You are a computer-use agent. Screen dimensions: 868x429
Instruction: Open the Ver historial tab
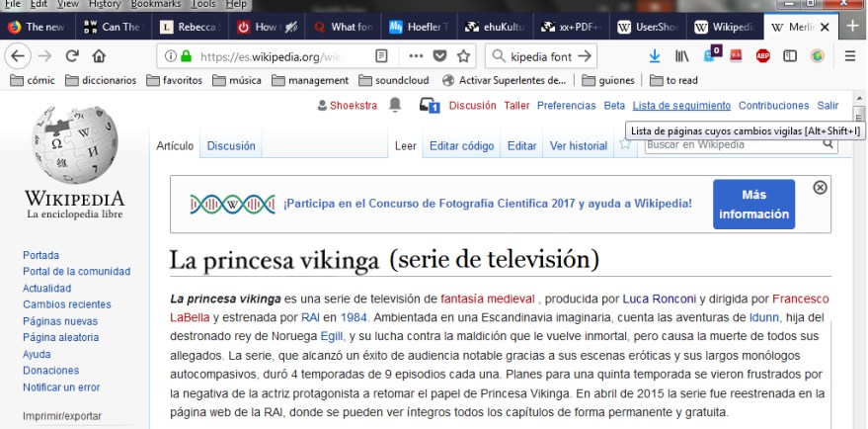579,146
